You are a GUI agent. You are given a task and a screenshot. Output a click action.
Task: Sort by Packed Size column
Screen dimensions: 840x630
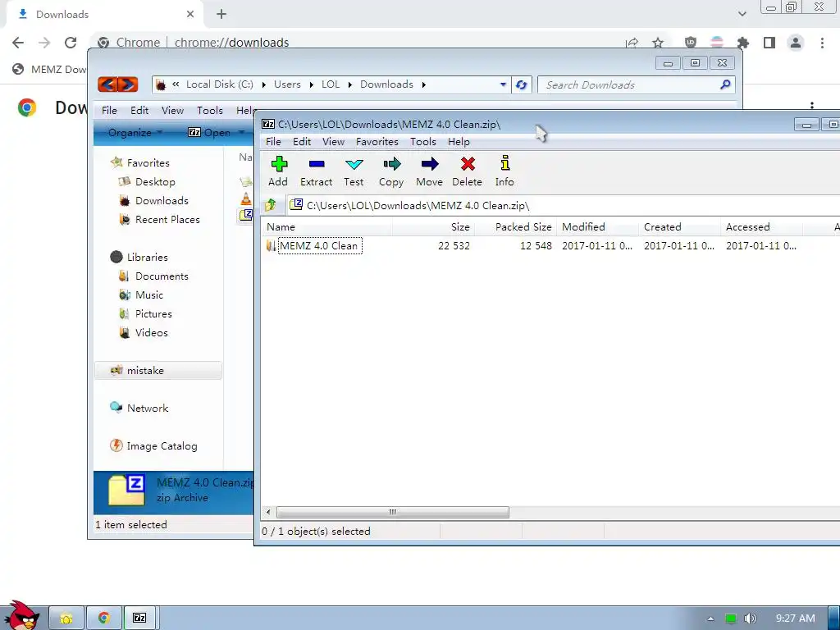tap(515, 227)
